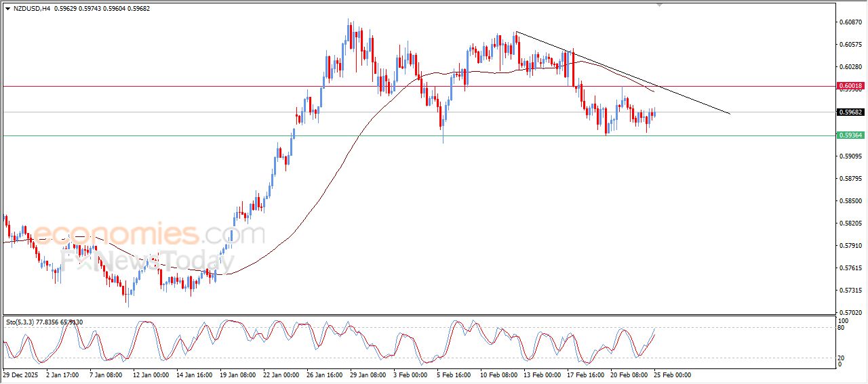Click the 25 Feb 00:00 date label
Viewport: 868px width, 384px height.
(671, 375)
